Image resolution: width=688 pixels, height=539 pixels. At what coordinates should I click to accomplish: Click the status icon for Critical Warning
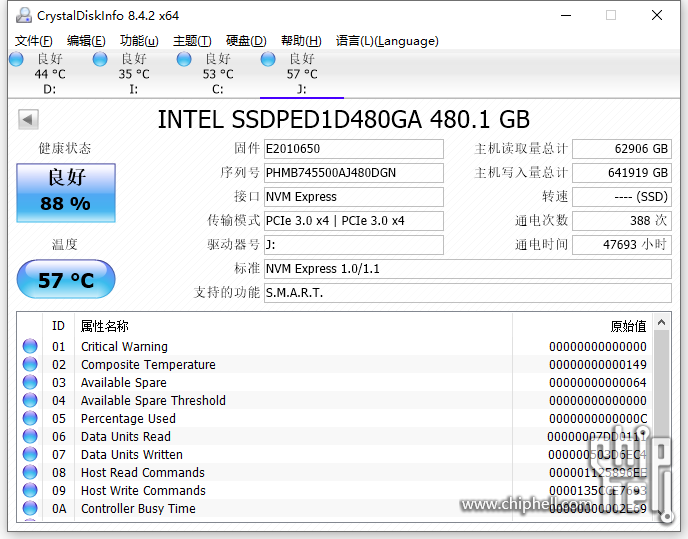point(30,346)
